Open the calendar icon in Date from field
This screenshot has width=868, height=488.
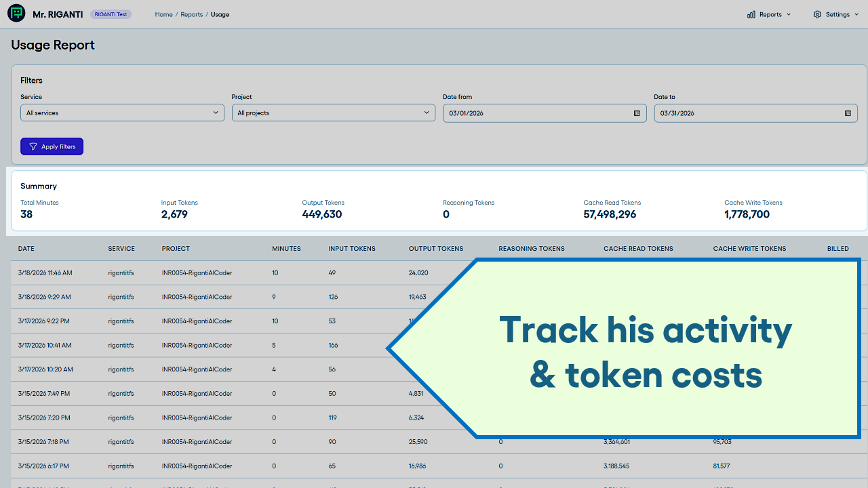pos(636,113)
